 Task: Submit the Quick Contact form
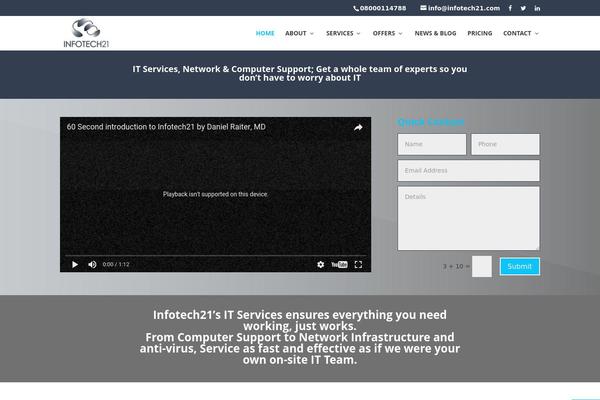pos(520,266)
